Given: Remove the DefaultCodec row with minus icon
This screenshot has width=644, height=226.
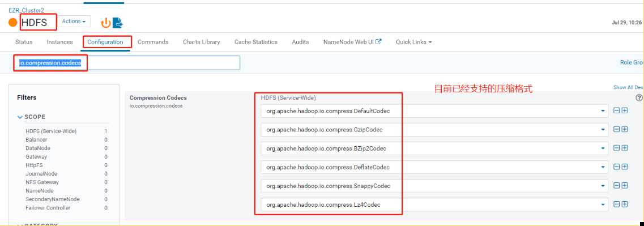Looking at the screenshot, I should tap(616, 110).
